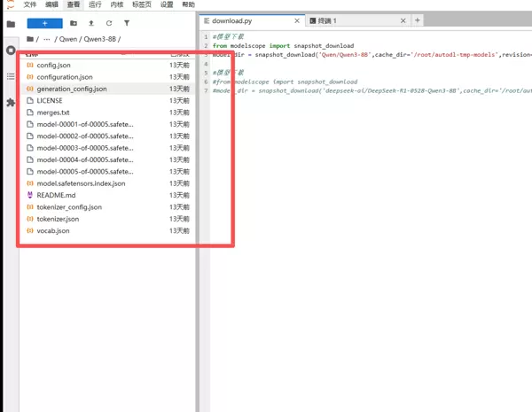Open the table of contents sidebar icon
Screen dimensions: 532x412
(x=11, y=76)
